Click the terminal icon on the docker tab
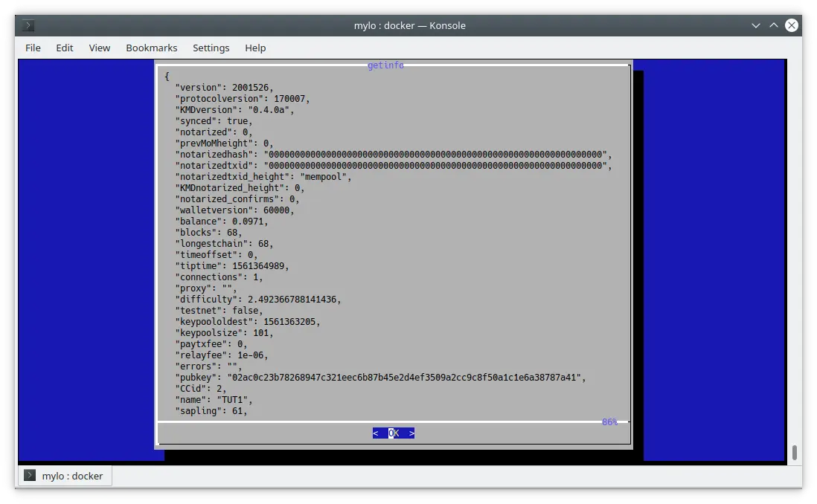817x504 pixels. [x=30, y=476]
